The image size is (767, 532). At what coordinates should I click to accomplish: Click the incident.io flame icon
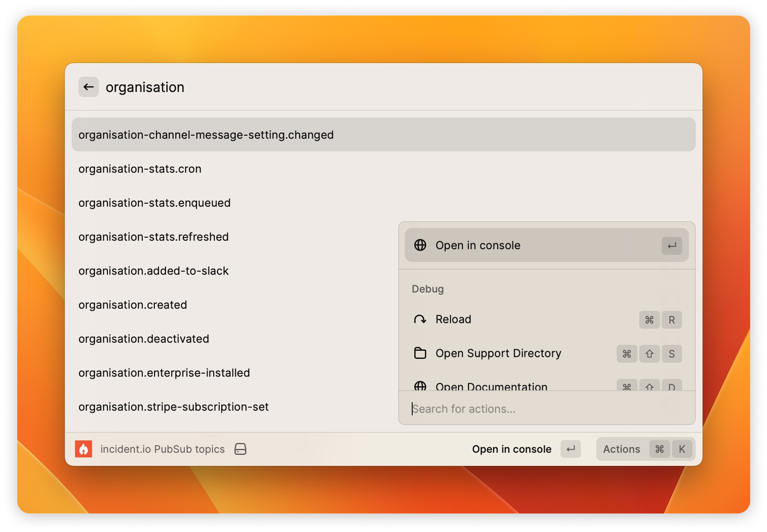pyautogui.click(x=83, y=449)
